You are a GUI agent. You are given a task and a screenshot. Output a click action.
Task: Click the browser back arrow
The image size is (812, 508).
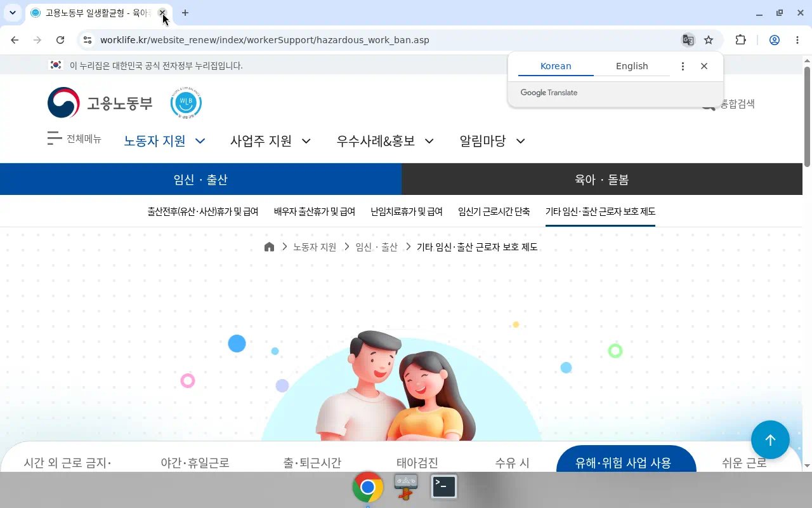[15, 40]
